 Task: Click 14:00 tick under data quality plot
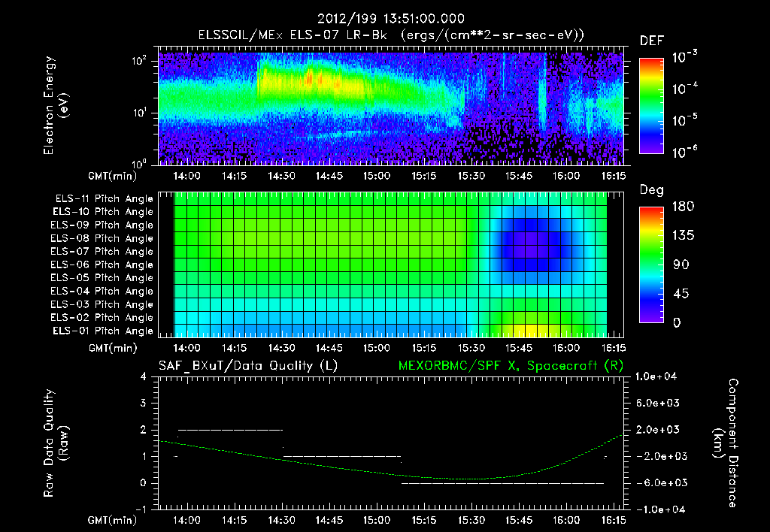tap(186, 520)
